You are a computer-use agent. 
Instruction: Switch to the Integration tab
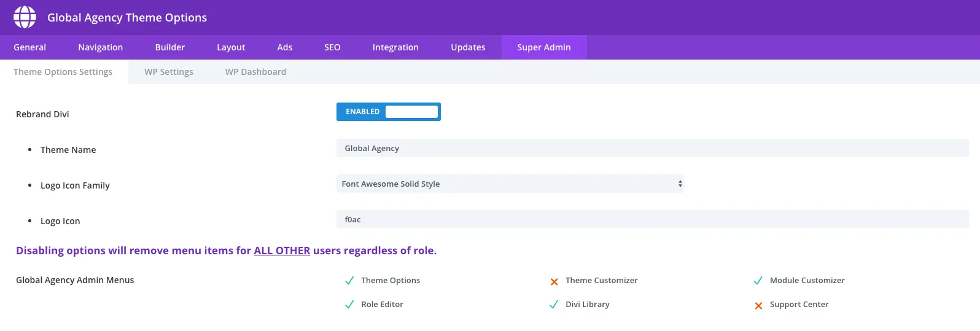click(x=395, y=47)
